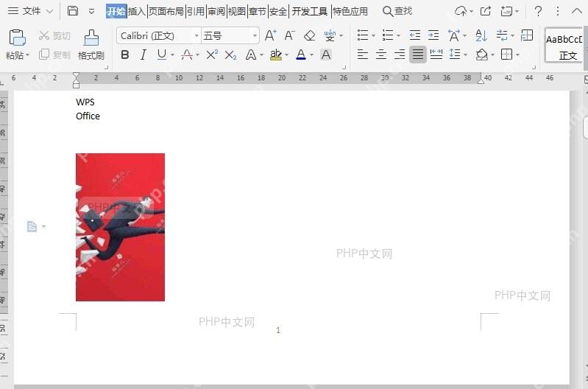588x389 pixels.
Task: Click the distributed alignment icon
Action: tap(436, 55)
